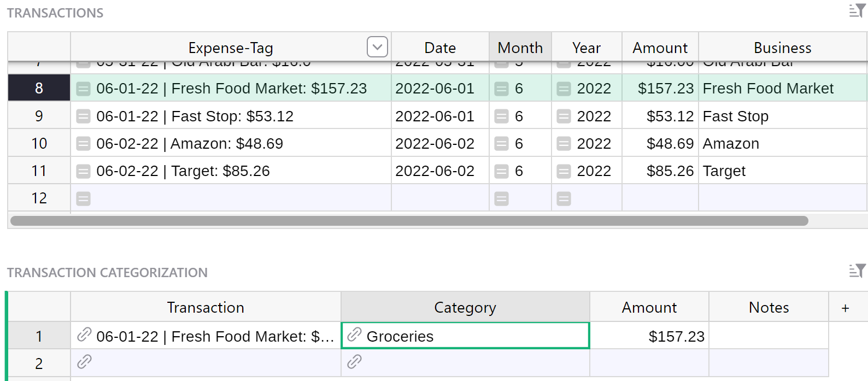Click the Target business cell
The image size is (868, 381).
783,171
